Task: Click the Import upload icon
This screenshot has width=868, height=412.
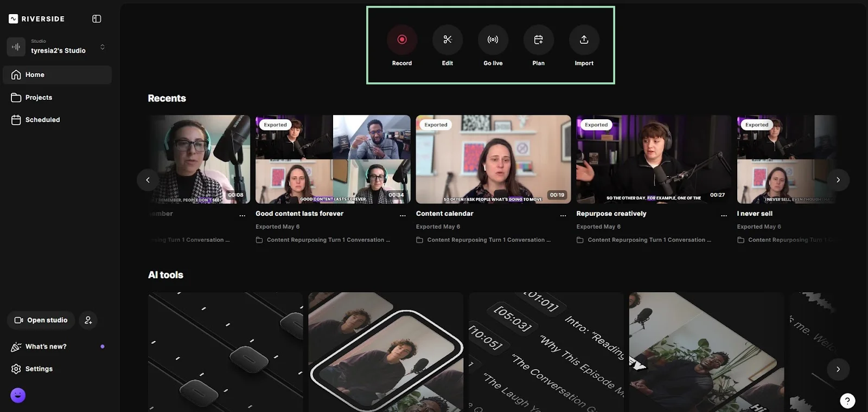Action: coord(584,40)
